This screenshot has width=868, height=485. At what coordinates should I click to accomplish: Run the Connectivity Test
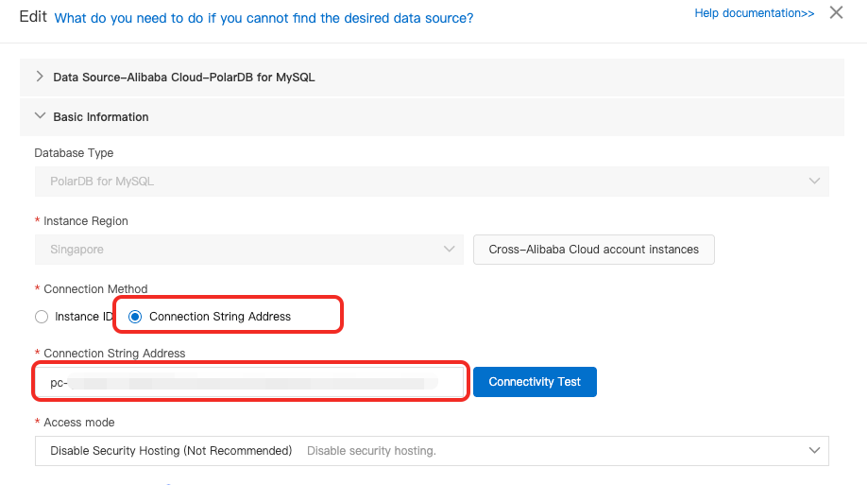[x=535, y=382]
